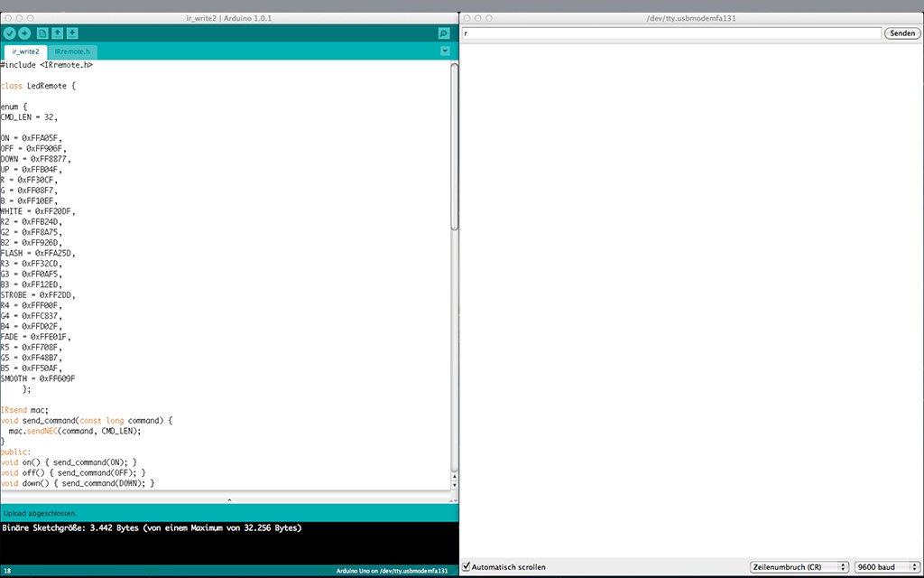
Task: Open the 9600 baud rate dropdown
Action: pyautogui.click(x=885, y=567)
